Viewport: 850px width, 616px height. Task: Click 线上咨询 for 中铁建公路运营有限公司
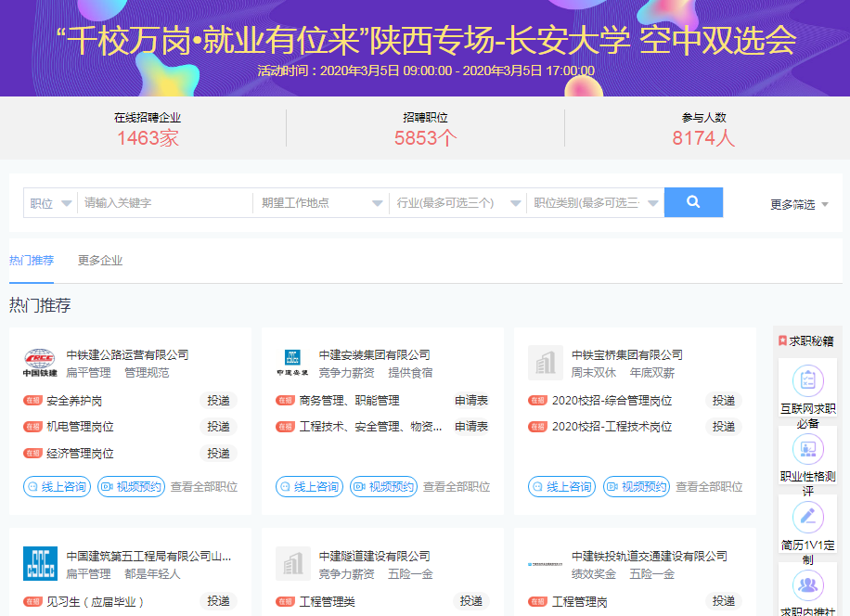click(57, 486)
